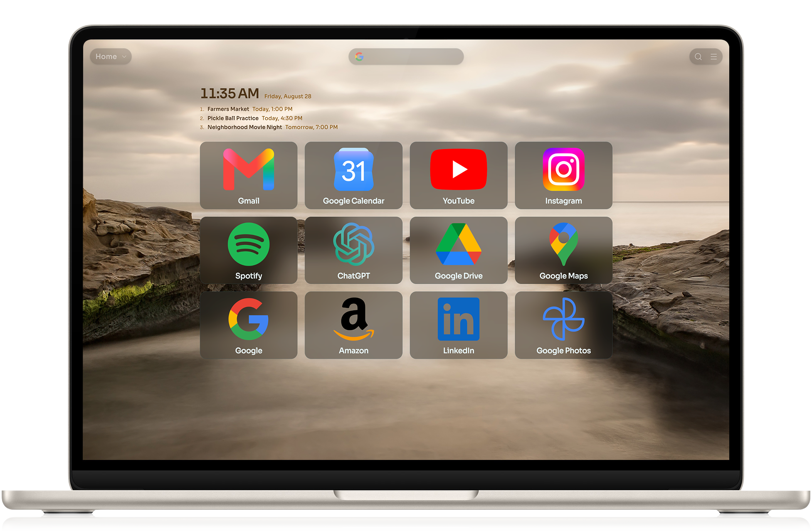Launch the YouTube shortcut
The height and width of the screenshot is (531, 812).
point(459,175)
